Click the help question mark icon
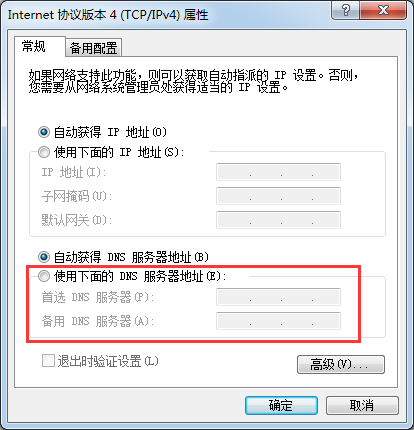 [345, 10]
